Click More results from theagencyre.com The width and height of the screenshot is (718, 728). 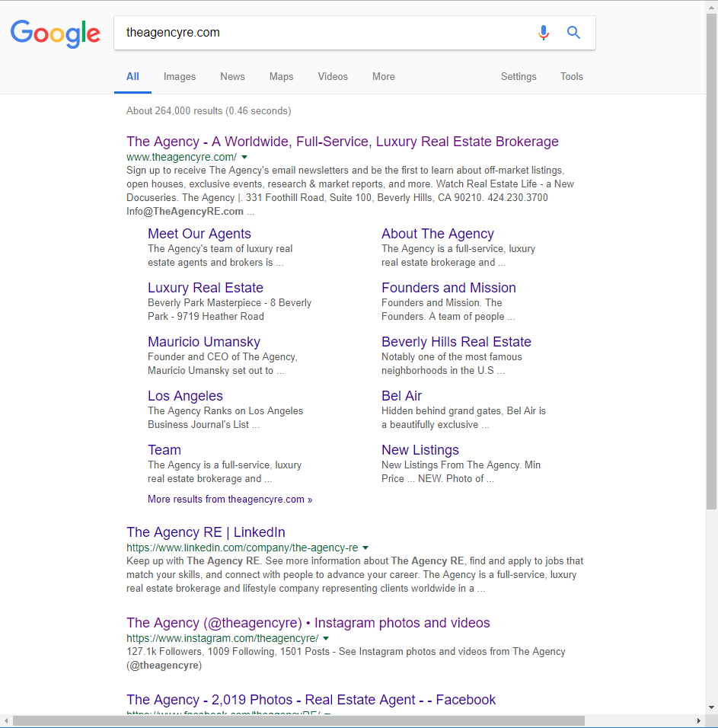click(230, 499)
